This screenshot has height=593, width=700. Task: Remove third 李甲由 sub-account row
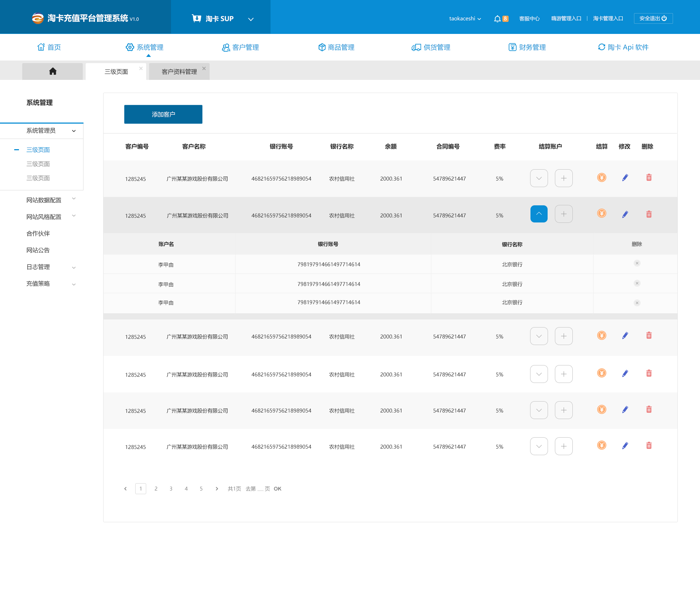tap(637, 303)
